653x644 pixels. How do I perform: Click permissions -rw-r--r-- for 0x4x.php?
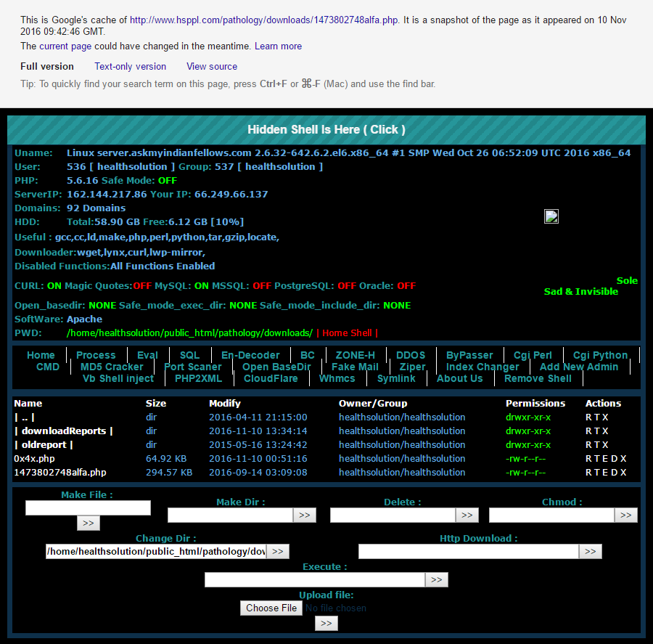coord(525,459)
